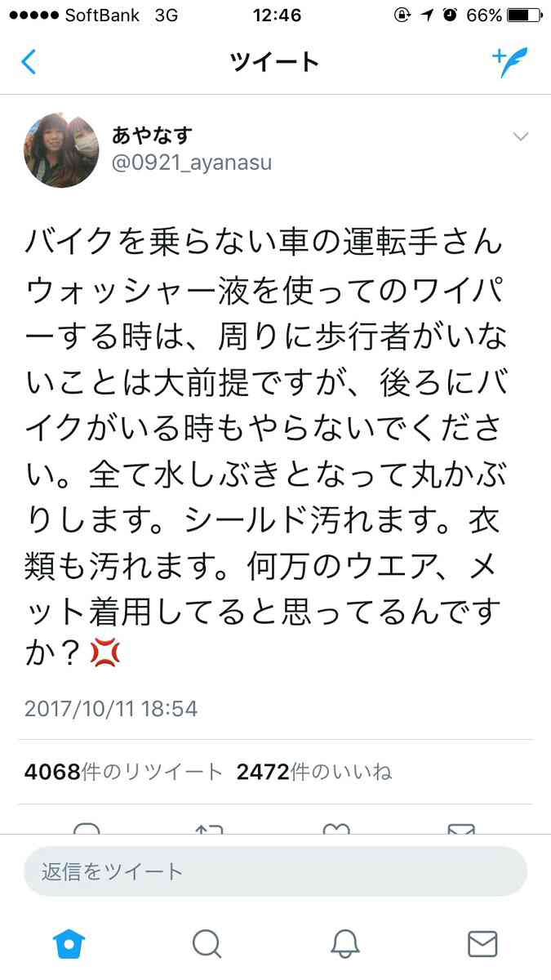Reply using speech bubble icon
Screen dimensions: 551x980
(x=87, y=829)
